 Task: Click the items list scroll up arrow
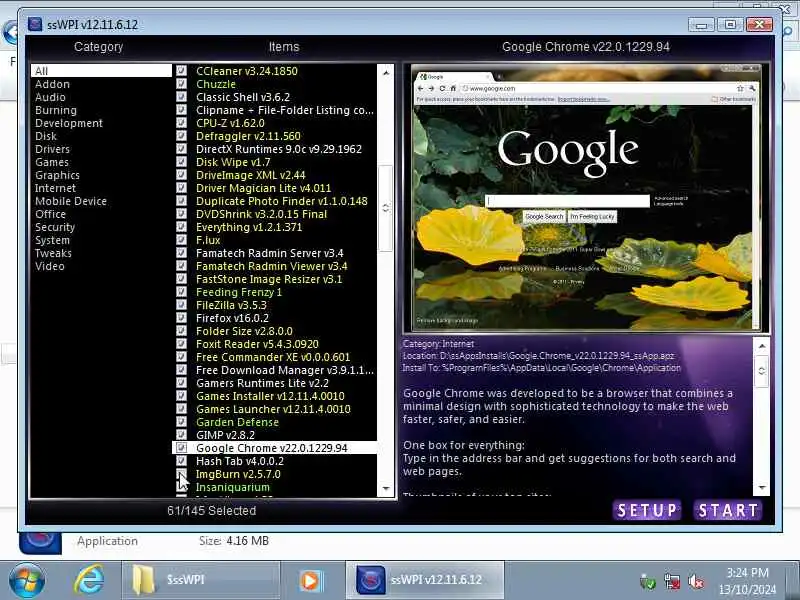tap(386, 73)
